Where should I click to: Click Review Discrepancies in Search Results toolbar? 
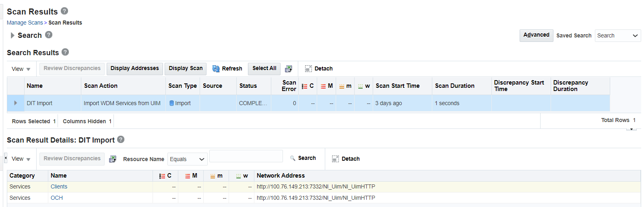coord(72,68)
